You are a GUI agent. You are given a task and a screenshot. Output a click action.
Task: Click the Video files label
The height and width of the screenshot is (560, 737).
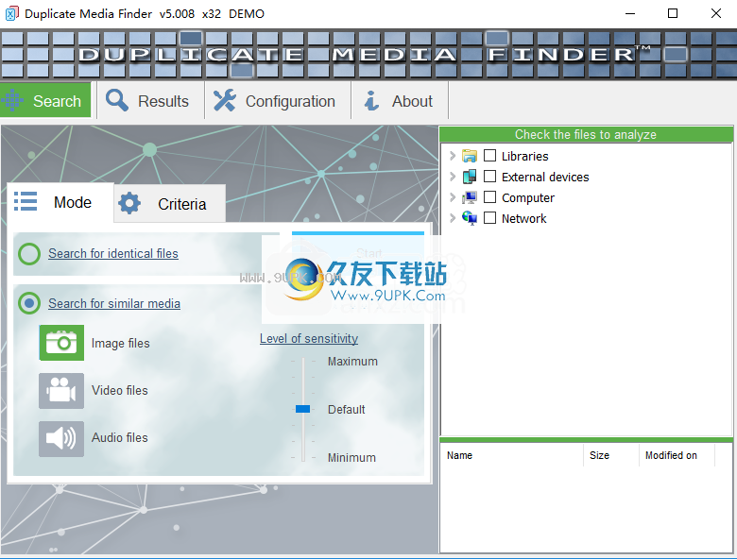(x=120, y=390)
